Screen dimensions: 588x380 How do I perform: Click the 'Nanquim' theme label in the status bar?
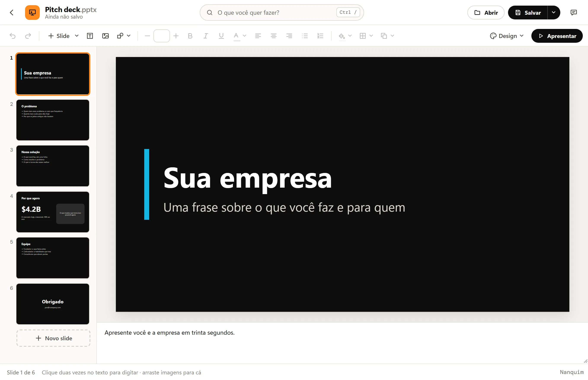point(572,372)
